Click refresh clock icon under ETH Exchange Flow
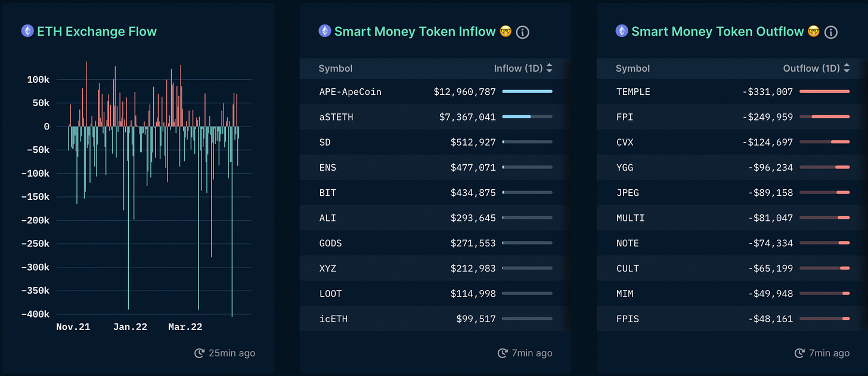 pyautogui.click(x=200, y=353)
